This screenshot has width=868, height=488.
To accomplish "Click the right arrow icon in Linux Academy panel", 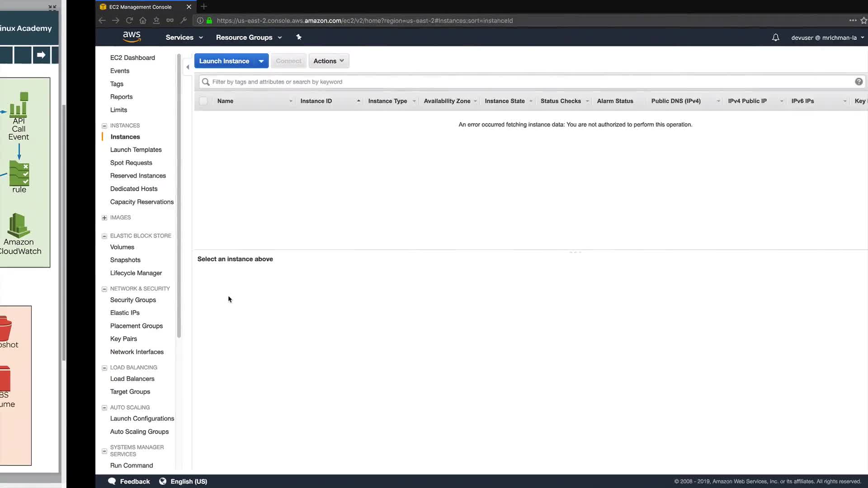I will (x=41, y=55).
